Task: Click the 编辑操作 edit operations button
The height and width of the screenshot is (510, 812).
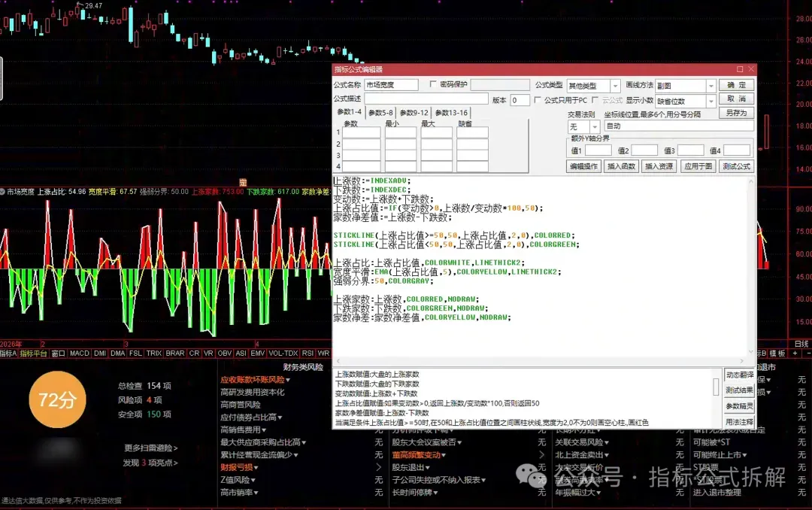Action: point(583,166)
